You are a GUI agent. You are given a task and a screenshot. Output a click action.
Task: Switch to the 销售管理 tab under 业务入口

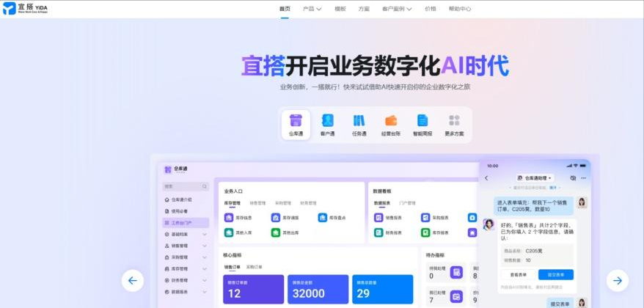tap(257, 203)
